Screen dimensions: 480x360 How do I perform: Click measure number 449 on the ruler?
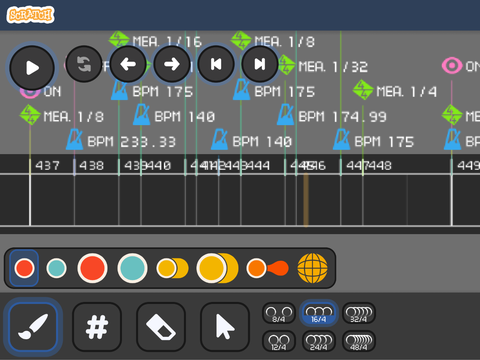tap(468, 165)
